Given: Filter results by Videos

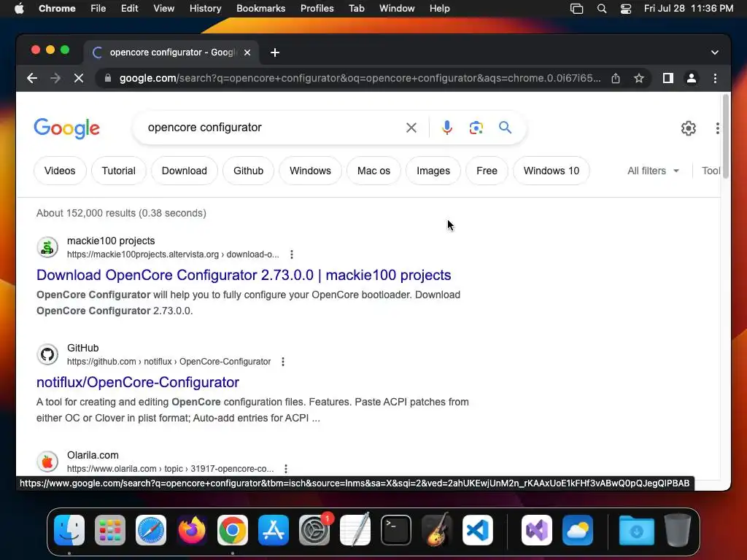Looking at the screenshot, I should pos(60,171).
